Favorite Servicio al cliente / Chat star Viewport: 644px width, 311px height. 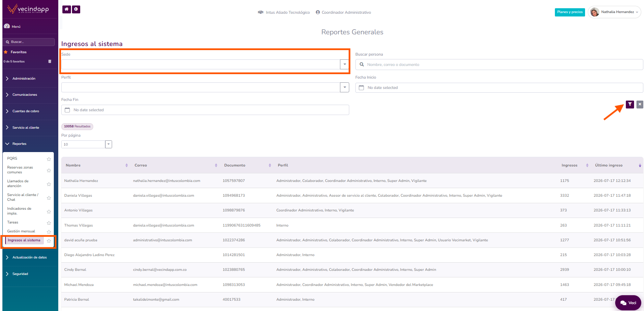pos(49,198)
